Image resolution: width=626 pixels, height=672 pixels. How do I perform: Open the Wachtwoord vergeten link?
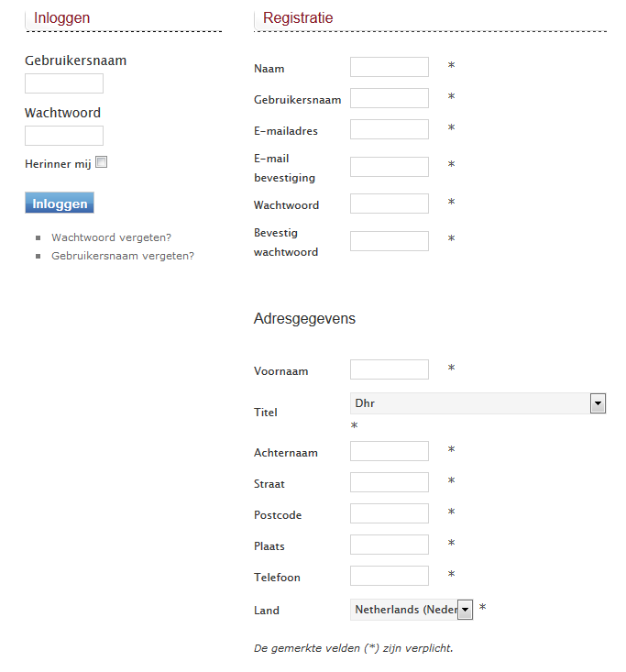[111, 237]
